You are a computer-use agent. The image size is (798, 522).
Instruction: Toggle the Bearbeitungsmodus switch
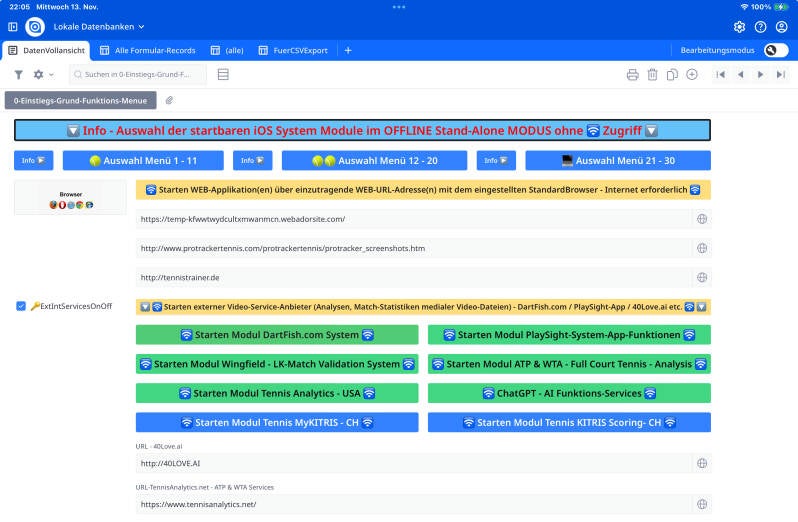[x=775, y=50]
